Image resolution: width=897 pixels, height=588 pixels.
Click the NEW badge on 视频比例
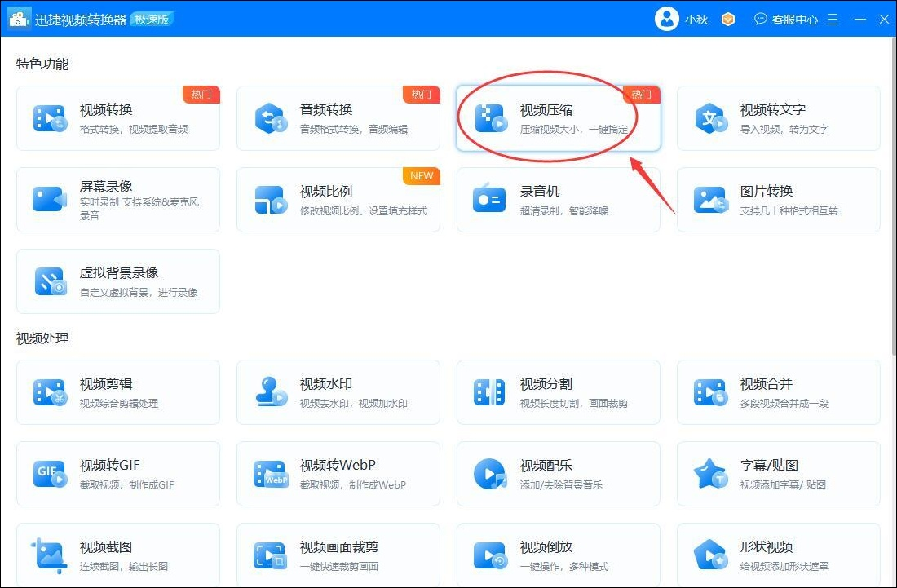coord(422,176)
